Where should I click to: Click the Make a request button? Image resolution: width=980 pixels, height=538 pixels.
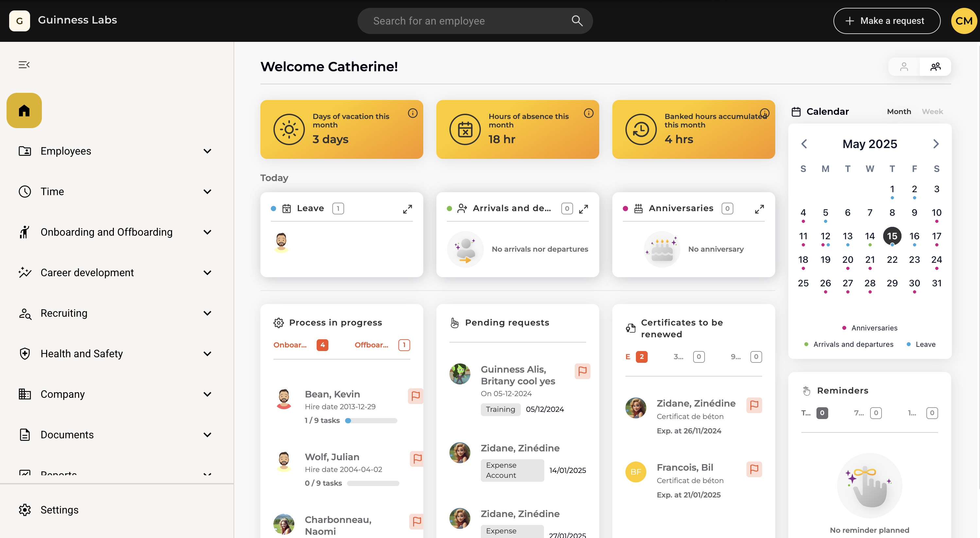click(887, 21)
